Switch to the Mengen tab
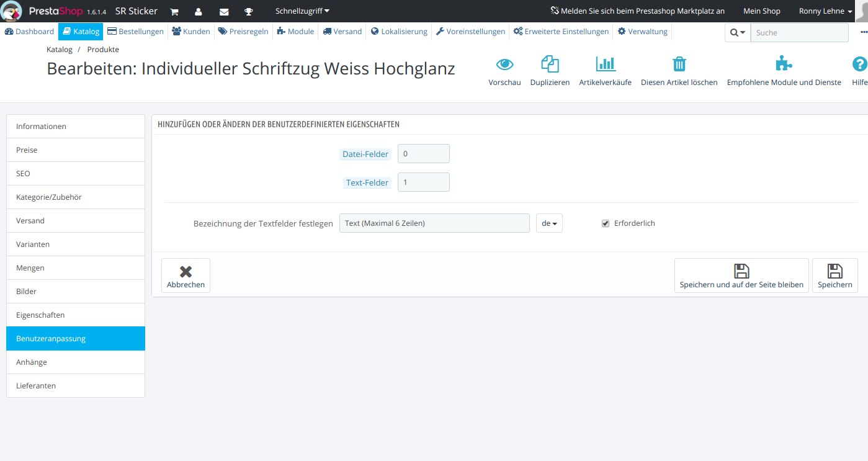 click(x=76, y=268)
